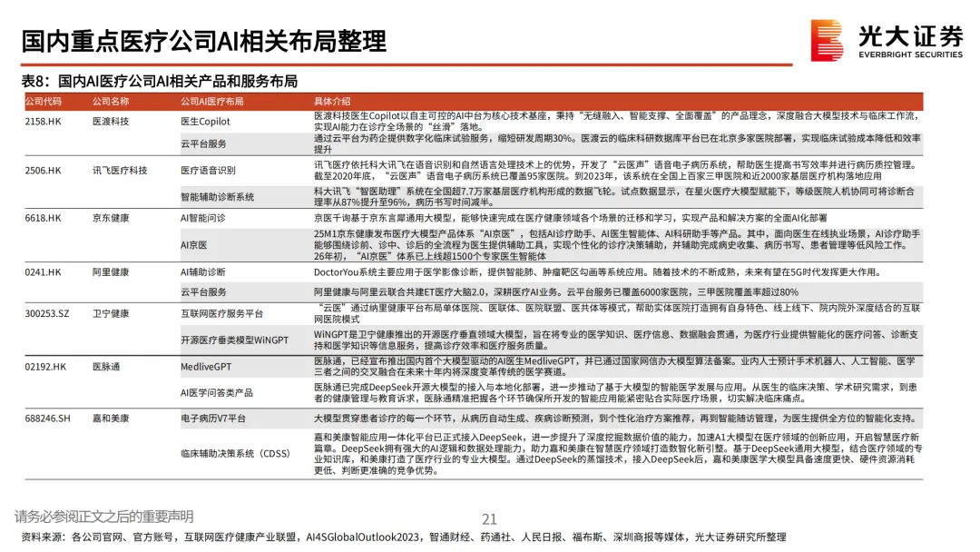This screenshot has width=980, height=552.
Task: Select company name 医脉通
Action: [106, 367]
